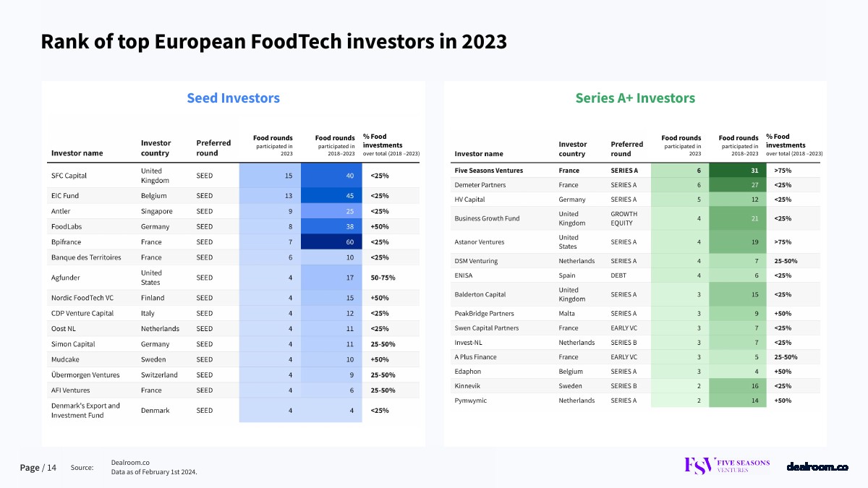Click the Five Seasons Ventures logo
Screen dimensions: 868x488
[x=726, y=466]
